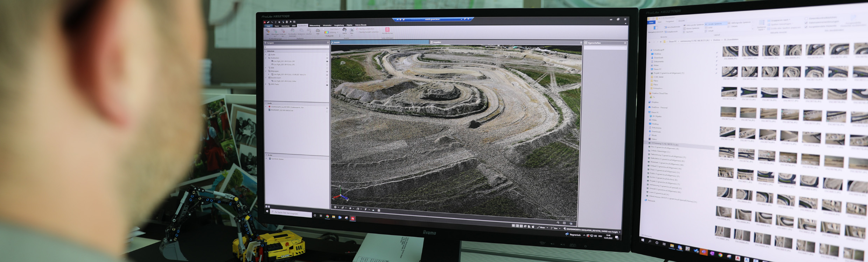Toggle visibility of the GNSS-Tracks entry

coord(327,85)
